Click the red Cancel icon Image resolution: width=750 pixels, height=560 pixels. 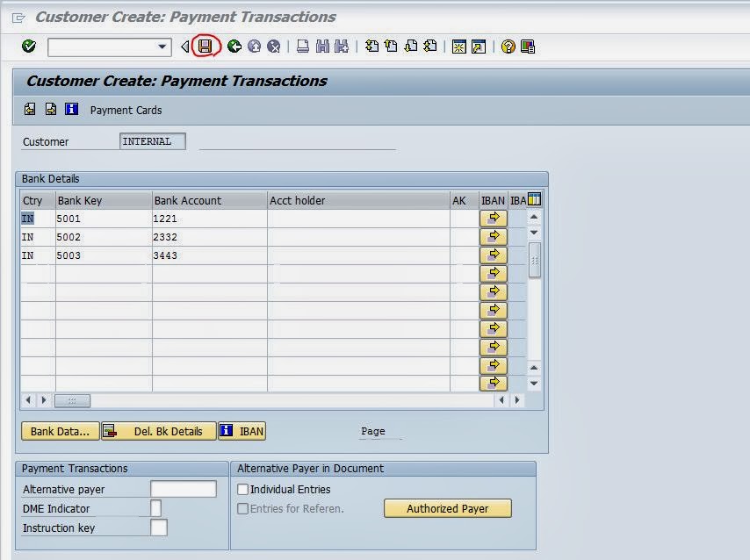273,47
